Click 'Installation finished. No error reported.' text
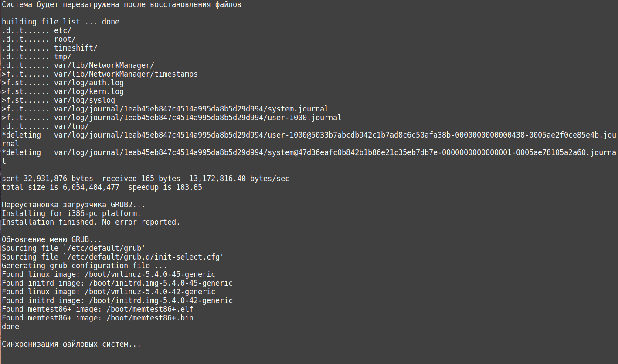This screenshot has width=618, height=364. click(x=91, y=222)
